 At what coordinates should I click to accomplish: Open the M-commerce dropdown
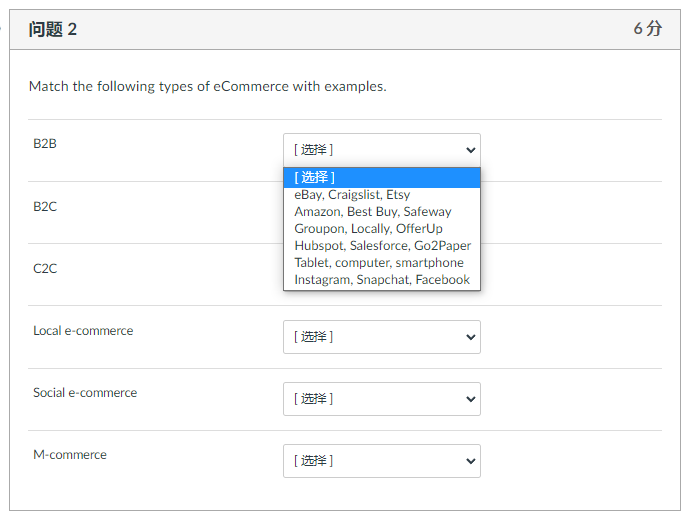382,461
